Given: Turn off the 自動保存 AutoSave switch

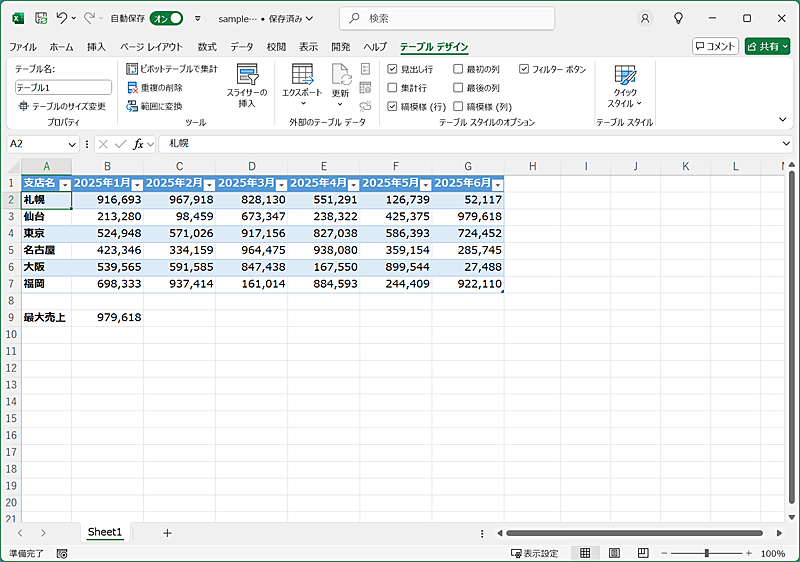Looking at the screenshot, I should pos(166,18).
